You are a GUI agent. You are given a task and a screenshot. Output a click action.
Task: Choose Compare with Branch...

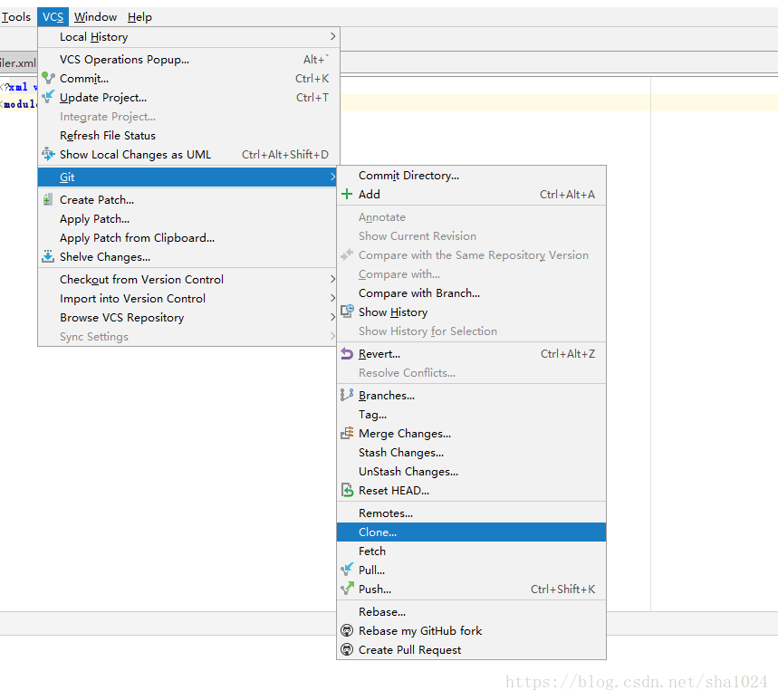(471, 292)
